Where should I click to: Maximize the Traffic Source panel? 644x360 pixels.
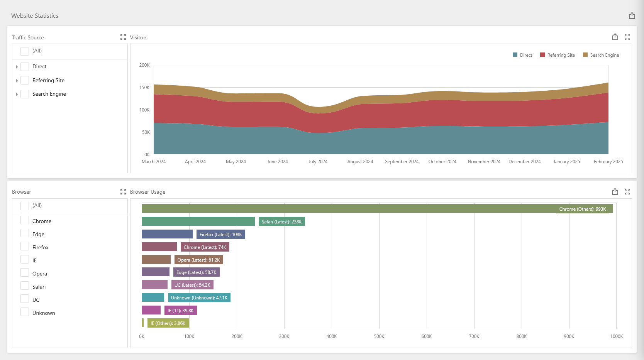pos(123,37)
